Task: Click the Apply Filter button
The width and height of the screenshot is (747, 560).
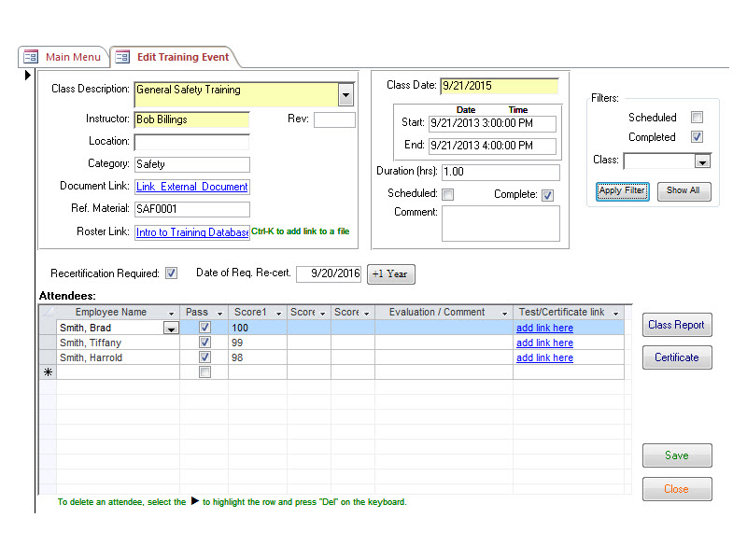Action: [x=622, y=191]
